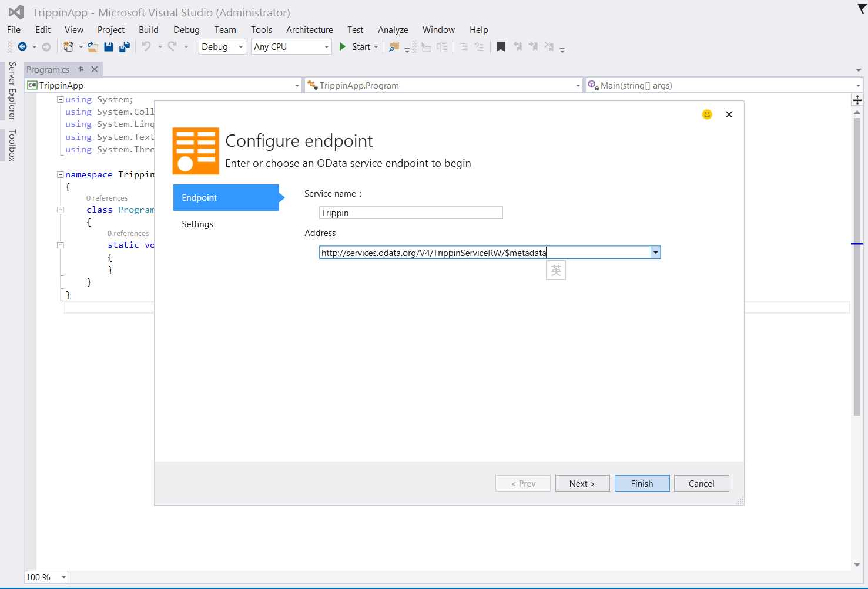Collapse the namespace Trippin block
The image size is (868, 589).
pyautogui.click(x=60, y=175)
